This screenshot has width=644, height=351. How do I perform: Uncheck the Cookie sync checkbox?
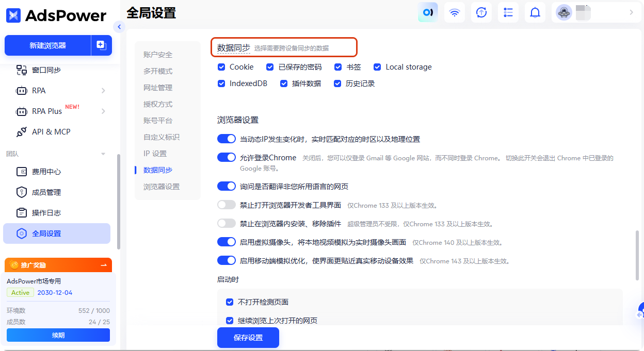pos(221,67)
